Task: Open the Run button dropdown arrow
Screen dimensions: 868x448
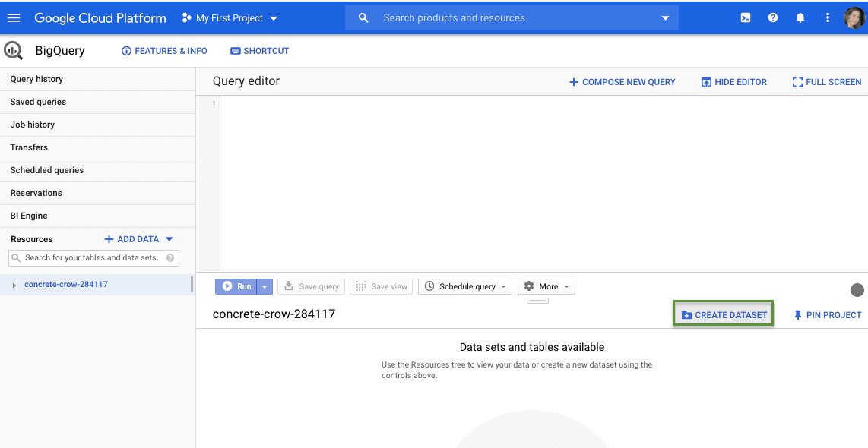Action: pos(265,286)
